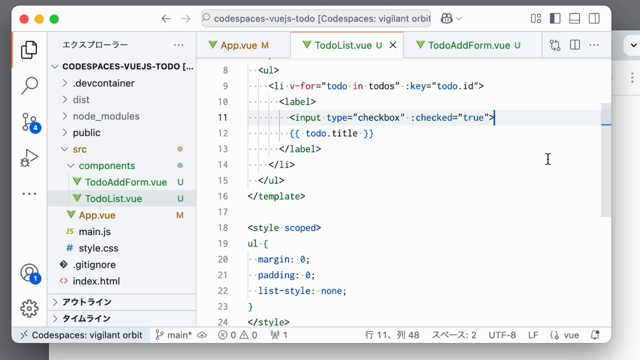640x360 pixels.
Task: Click the editor's vertical scrollbar thumb
Action: pos(606,160)
